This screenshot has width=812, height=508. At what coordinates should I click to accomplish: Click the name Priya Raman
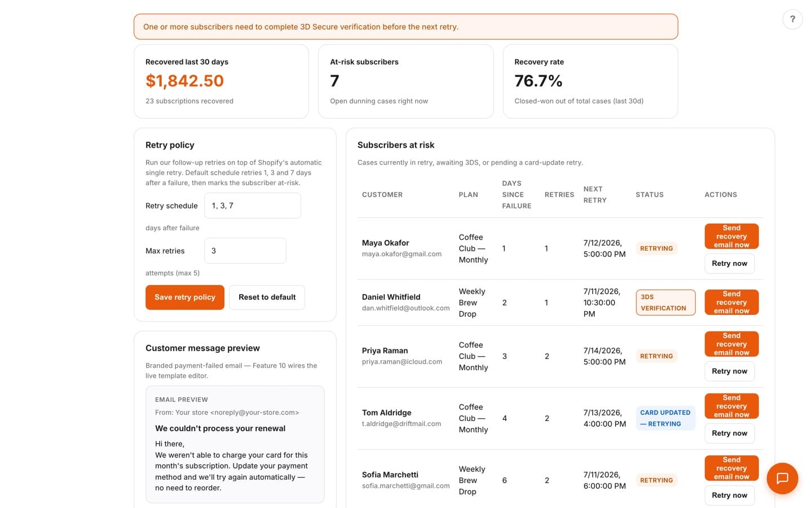[x=385, y=351]
